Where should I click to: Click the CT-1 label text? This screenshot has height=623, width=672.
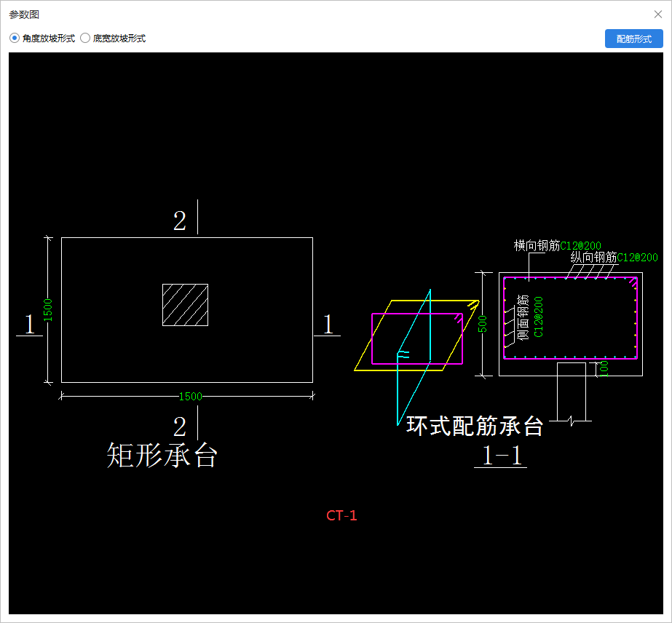click(341, 515)
